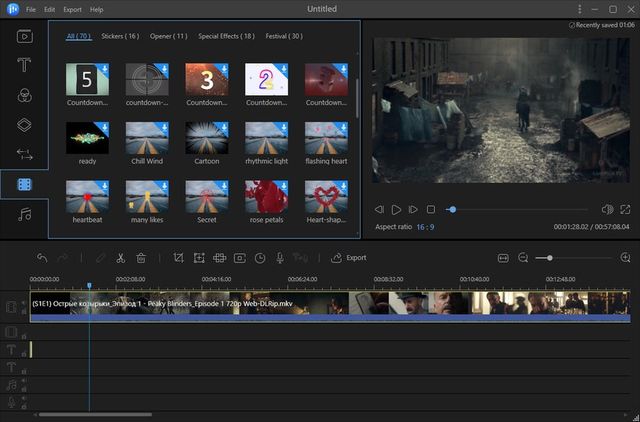Open the Overlays panel in sidebar
This screenshot has height=422, width=640.
pyautogui.click(x=24, y=125)
